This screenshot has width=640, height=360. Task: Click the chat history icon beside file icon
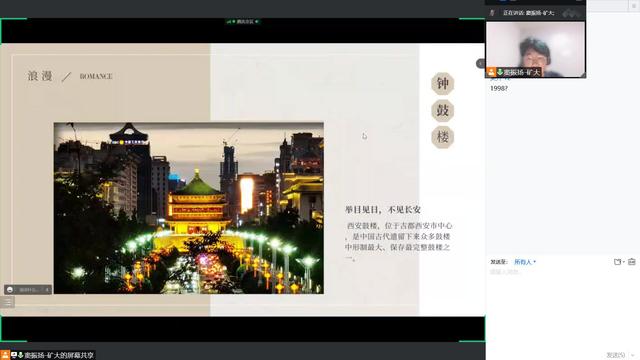coord(632,262)
